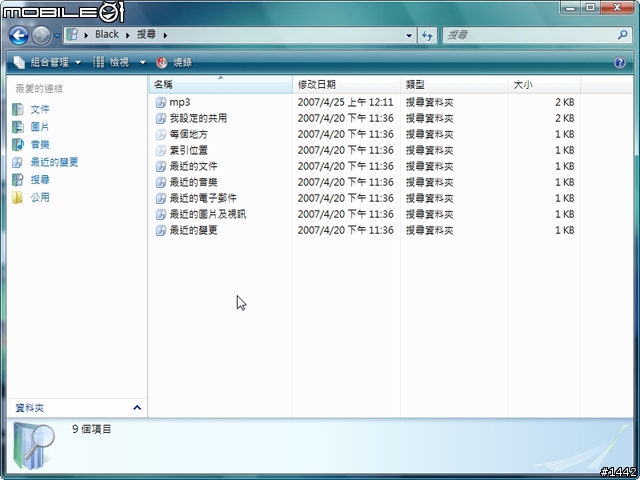Viewport: 640px width, 480px height.
Task: Select the Black breadcrumb in address bar
Action: (107, 35)
